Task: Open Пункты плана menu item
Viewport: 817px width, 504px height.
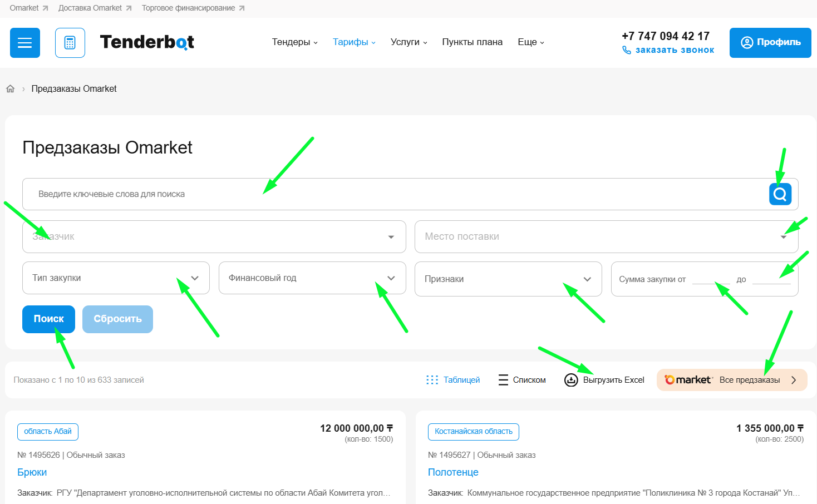Action: point(473,42)
